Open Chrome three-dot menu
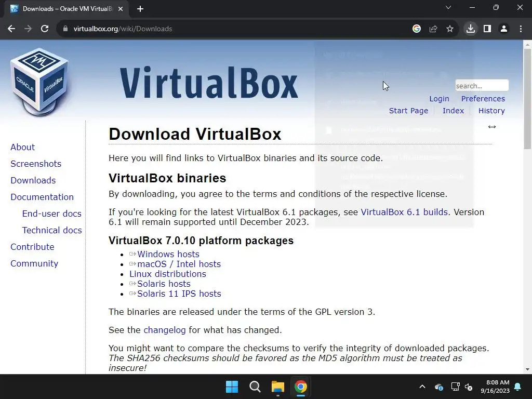This screenshot has height=399, width=532. click(x=521, y=29)
